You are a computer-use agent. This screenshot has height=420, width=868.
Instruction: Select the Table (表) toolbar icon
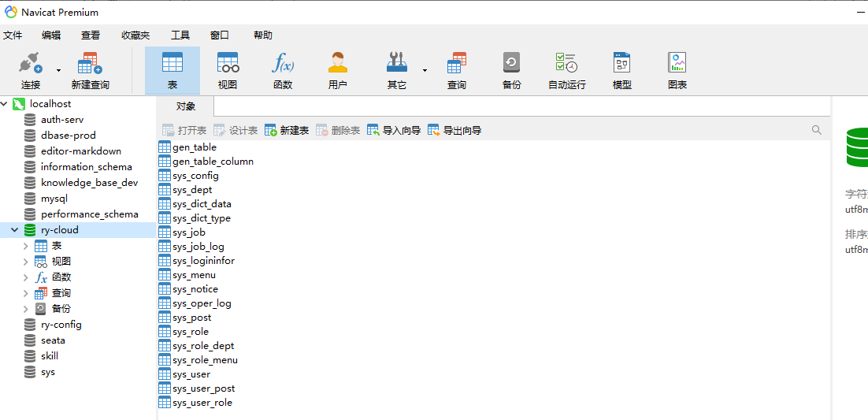172,62
